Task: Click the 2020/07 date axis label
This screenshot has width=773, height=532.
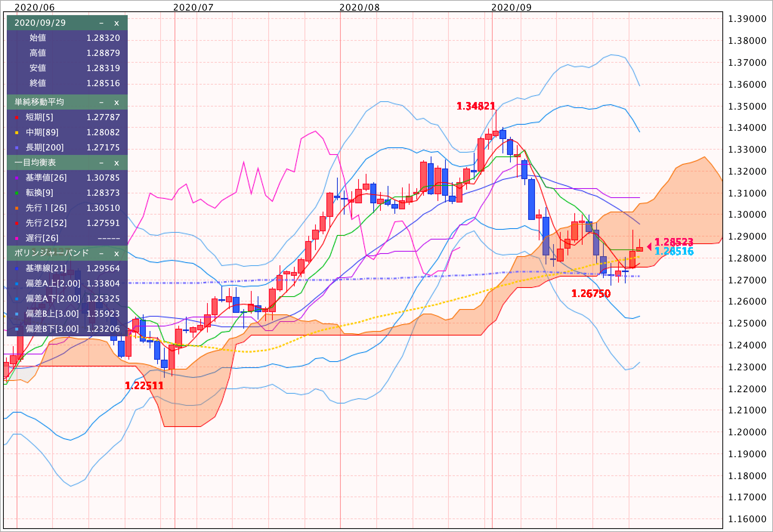Action: 193,7
